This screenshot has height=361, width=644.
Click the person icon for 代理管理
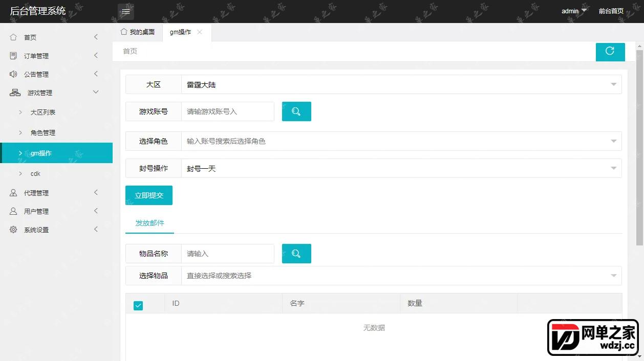pyautogui.click(x=13, y=193)
